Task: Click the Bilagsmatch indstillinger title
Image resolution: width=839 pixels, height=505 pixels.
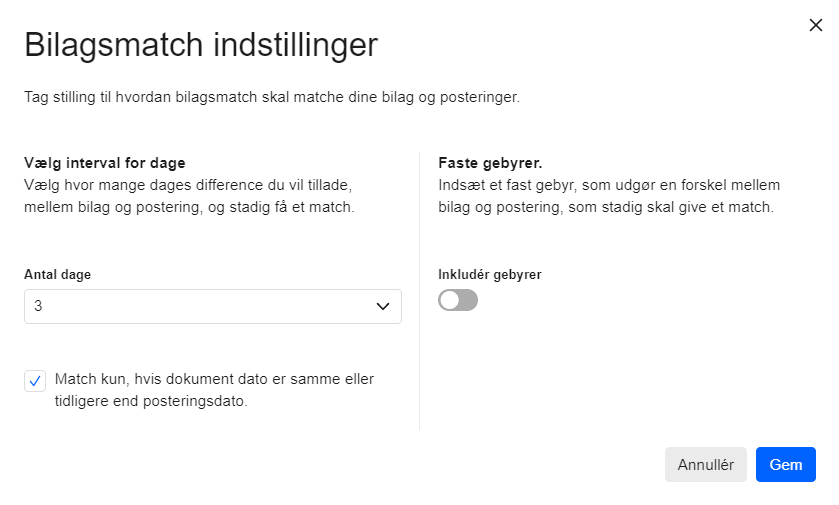Action: click(201, 44)
